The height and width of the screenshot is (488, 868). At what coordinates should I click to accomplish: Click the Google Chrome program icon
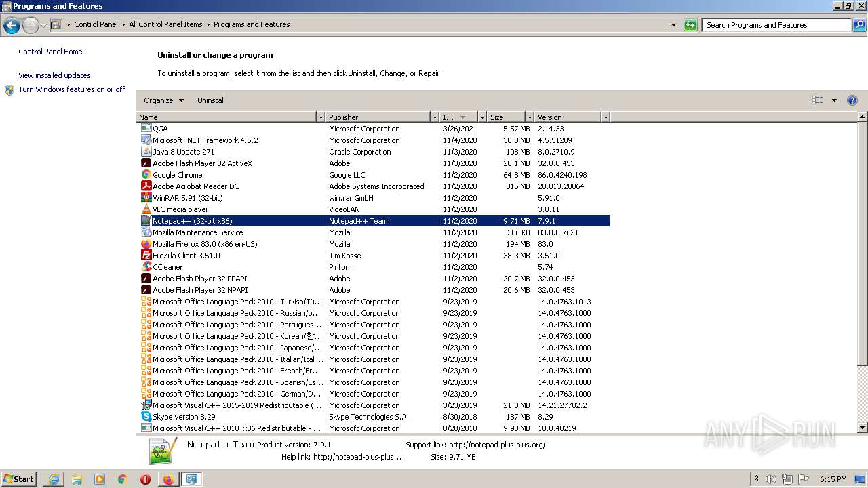[146, 175]
